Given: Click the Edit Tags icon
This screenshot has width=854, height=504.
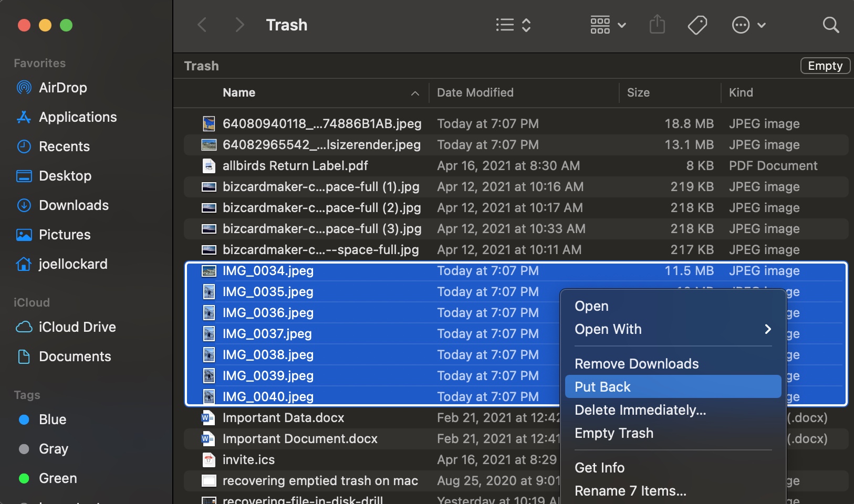Looking at the screenshot, I should (x=697, y=25).
